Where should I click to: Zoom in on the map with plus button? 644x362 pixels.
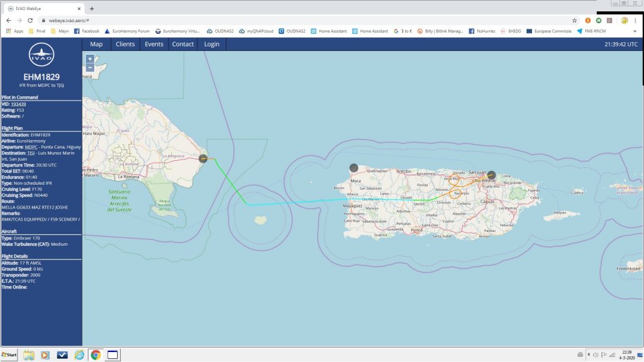[x=90, y=58]
